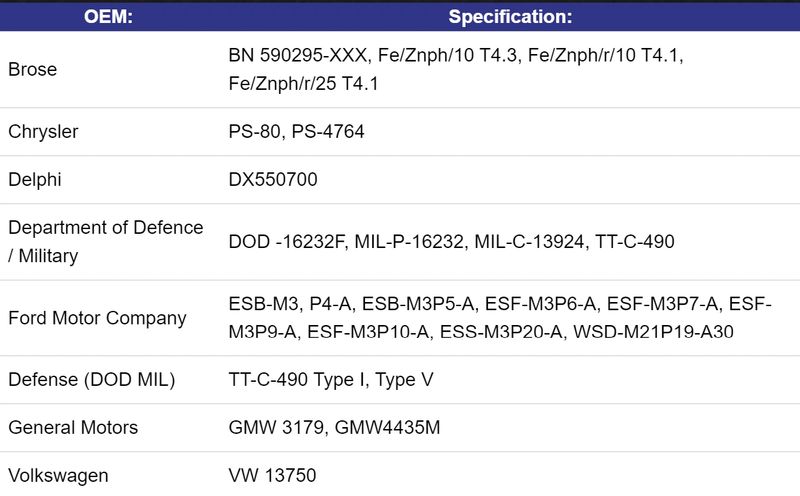Click the DOD -16232F specification text
Viewport: 800px width, 496px height.
point(286,242)
